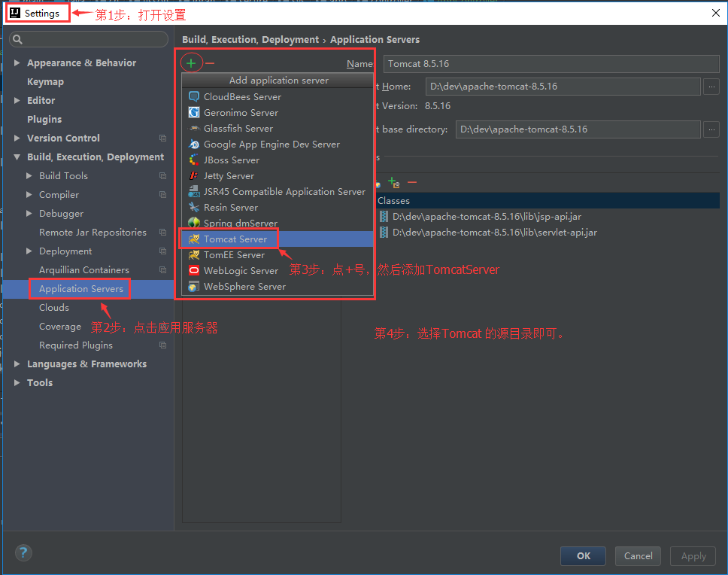Click the Tomcat base directory field
The height and width of the screenshot is (575, 728).
(578, 129)
